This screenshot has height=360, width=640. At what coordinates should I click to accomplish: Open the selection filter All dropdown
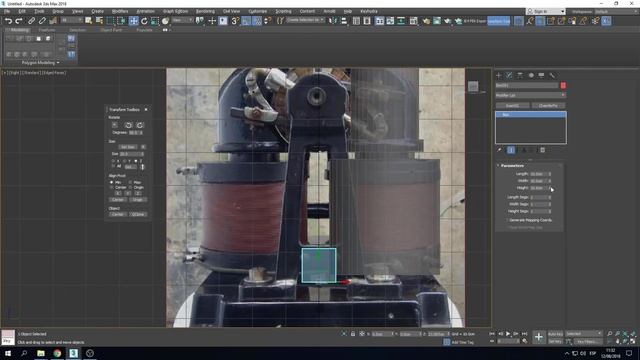coord(71,20)
